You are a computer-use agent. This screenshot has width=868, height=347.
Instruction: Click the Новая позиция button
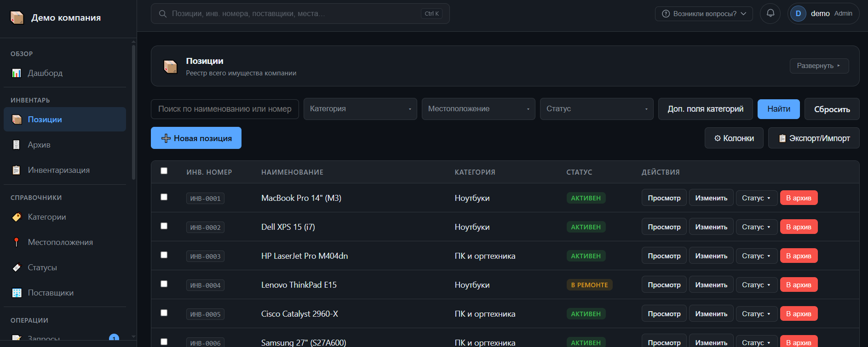(196, 138)
